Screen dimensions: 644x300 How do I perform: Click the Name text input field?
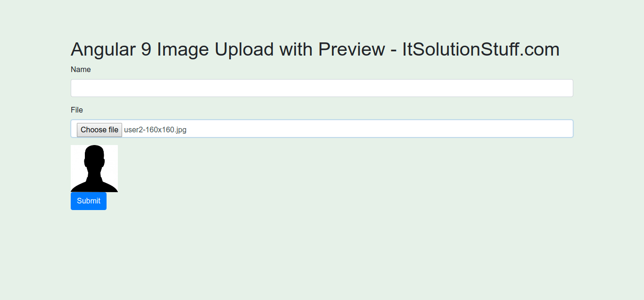point(322,88)
